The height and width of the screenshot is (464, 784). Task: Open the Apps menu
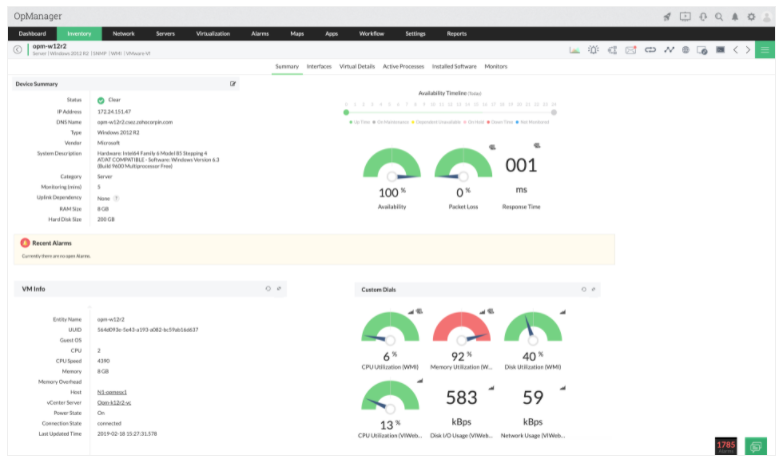tap(332, 34)
